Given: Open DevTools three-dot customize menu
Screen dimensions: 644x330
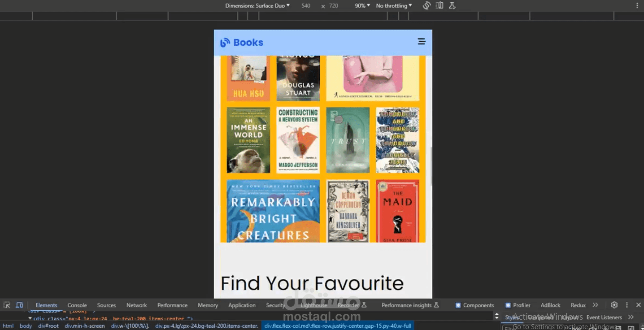Looking at the screenshot, I should (627, 305).
